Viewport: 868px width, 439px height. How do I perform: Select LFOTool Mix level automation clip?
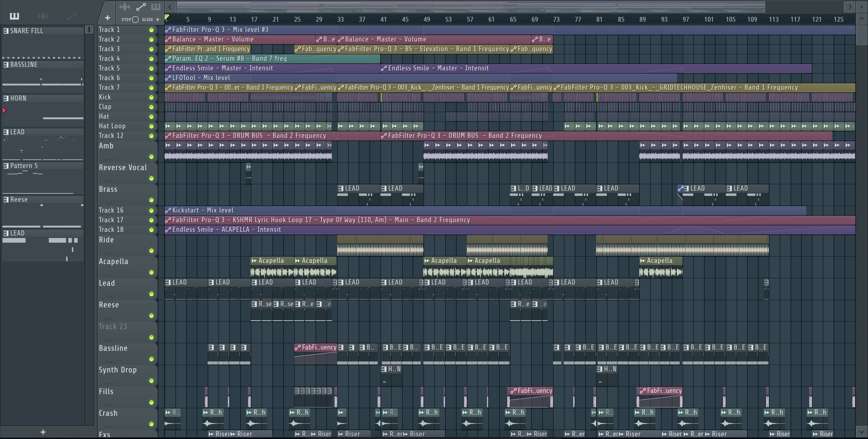click(x=420, y=78)
